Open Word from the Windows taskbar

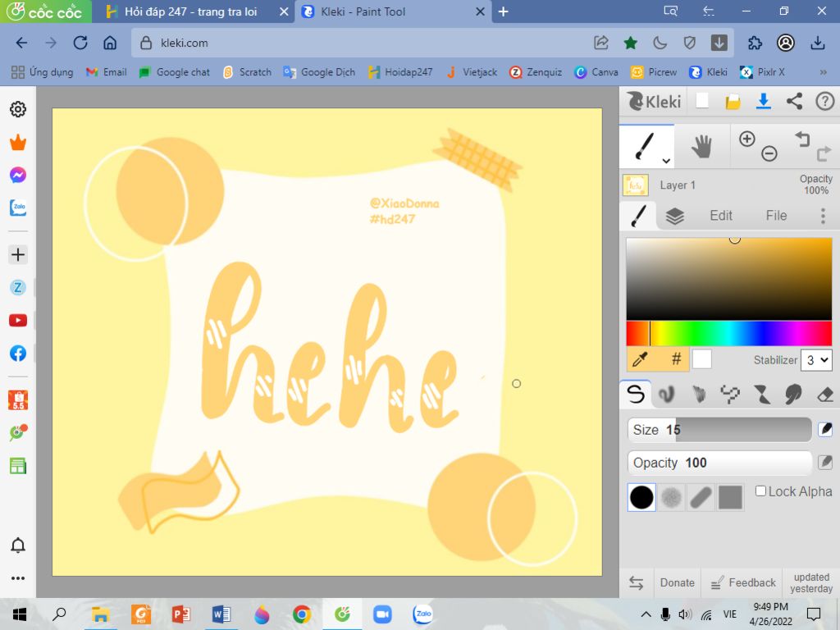[221, 614]
